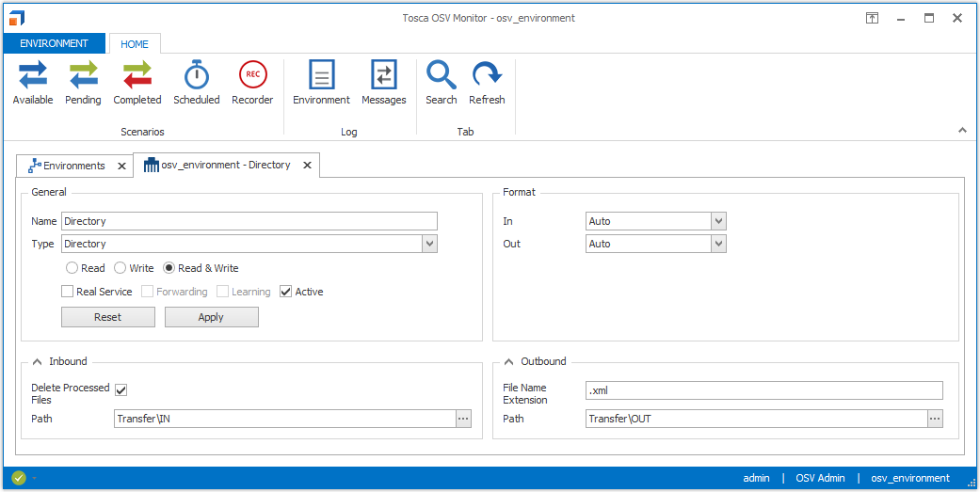Switch to the ENVIRONMENT ribbon tab
The height and width of the screenshot is (492, 980).
point(55,43)
